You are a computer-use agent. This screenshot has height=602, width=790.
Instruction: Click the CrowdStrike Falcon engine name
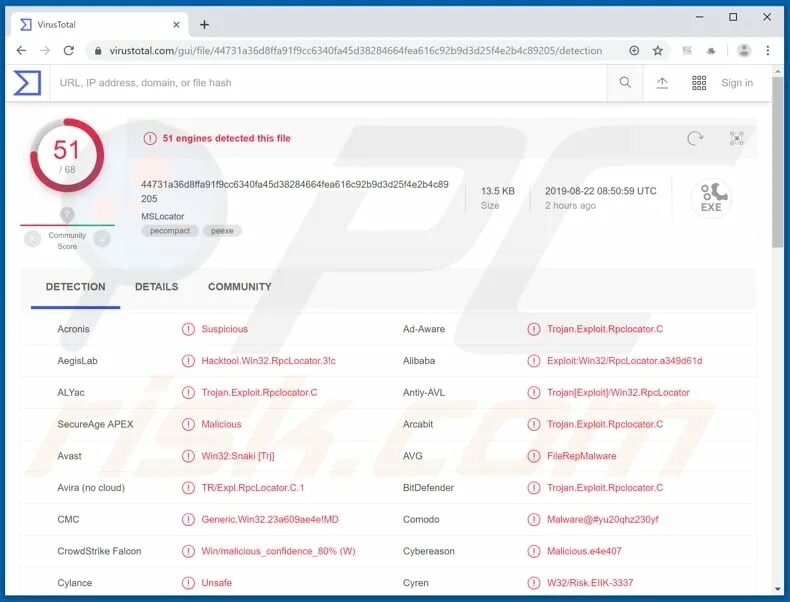pos(99,551)
